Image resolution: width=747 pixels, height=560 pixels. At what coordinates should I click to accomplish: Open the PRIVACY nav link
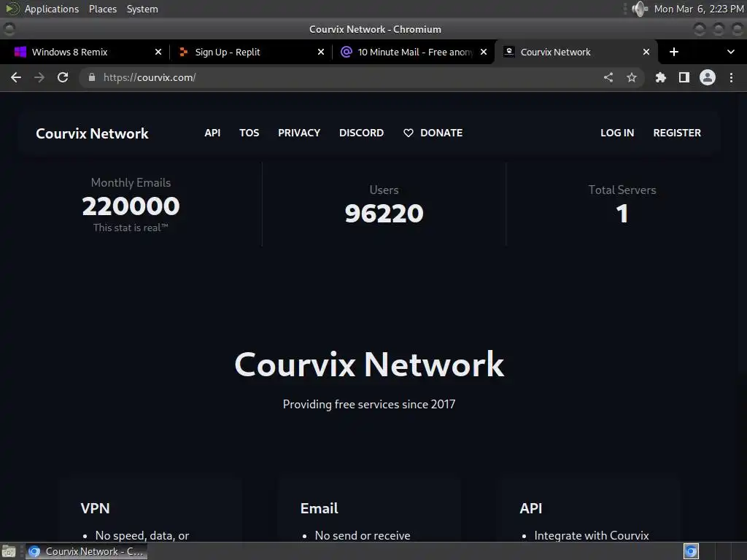point(299,133)
